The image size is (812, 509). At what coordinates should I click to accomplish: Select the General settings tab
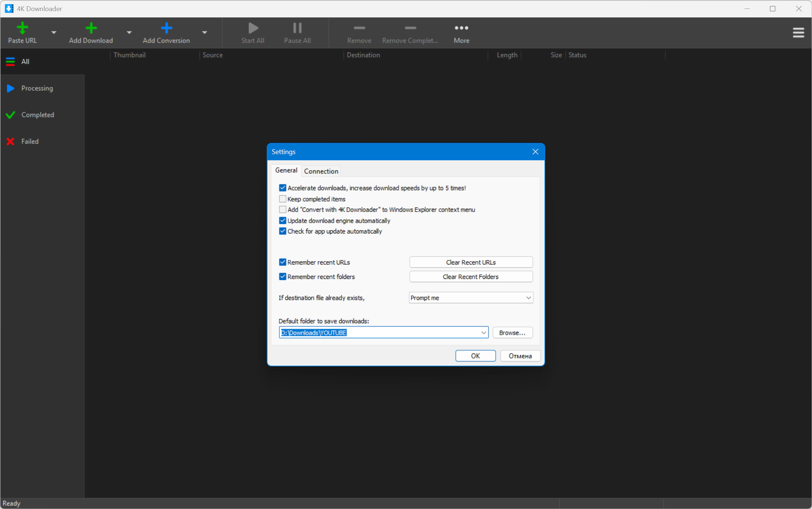pyautogui.click(x=286, y=170)
